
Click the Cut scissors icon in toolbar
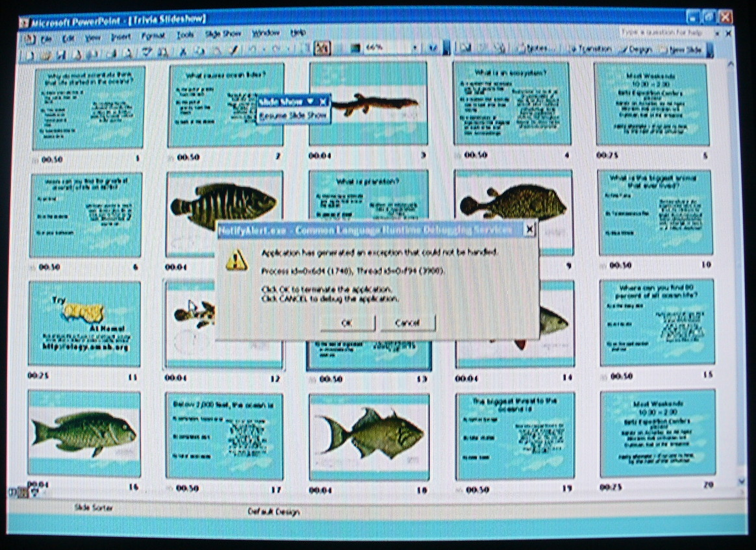(183, 51)
